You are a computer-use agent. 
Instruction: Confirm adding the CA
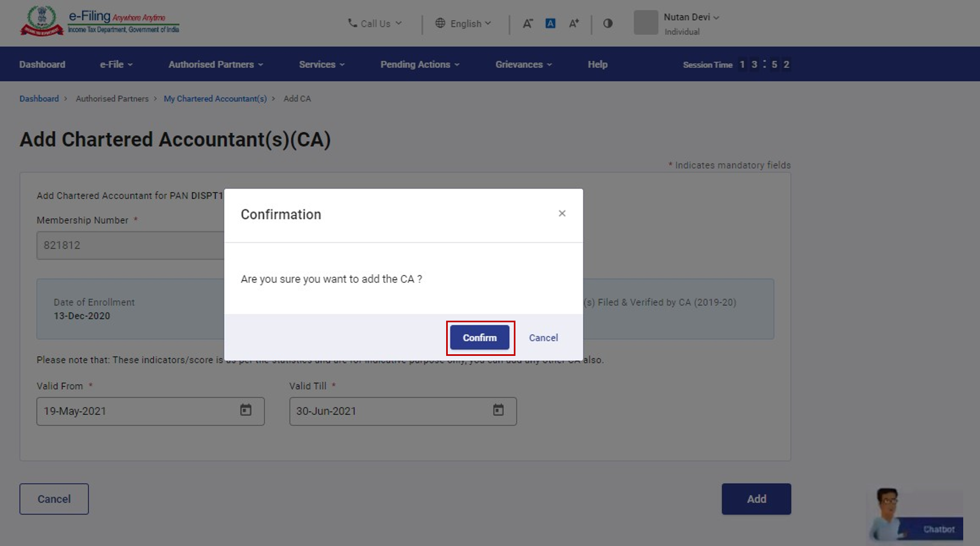[x=480, y=337]
